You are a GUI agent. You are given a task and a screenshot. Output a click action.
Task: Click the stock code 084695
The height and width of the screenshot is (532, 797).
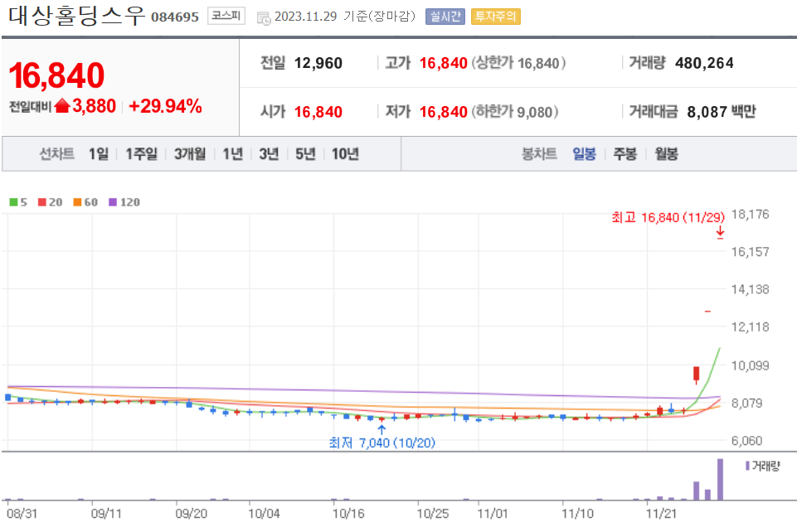(175, 17)
